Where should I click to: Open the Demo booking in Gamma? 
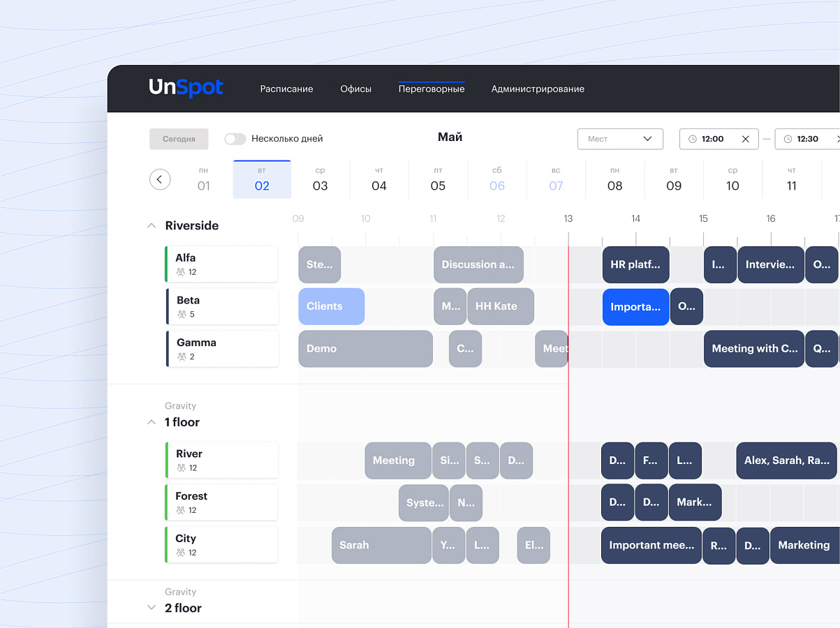(365, 349)
